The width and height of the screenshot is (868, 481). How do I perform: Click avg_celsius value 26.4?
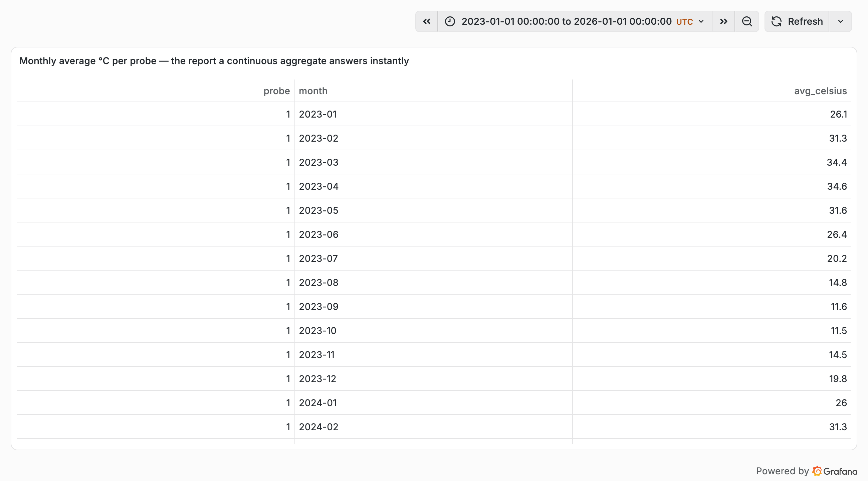coord(837,234)
